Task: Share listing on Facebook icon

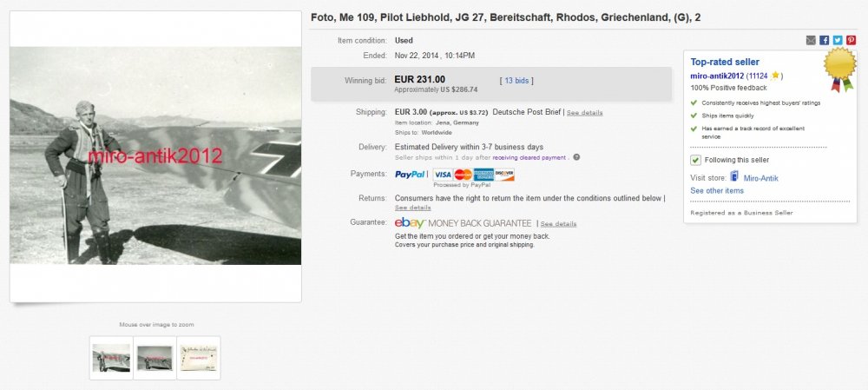Action: click(825, 40)
